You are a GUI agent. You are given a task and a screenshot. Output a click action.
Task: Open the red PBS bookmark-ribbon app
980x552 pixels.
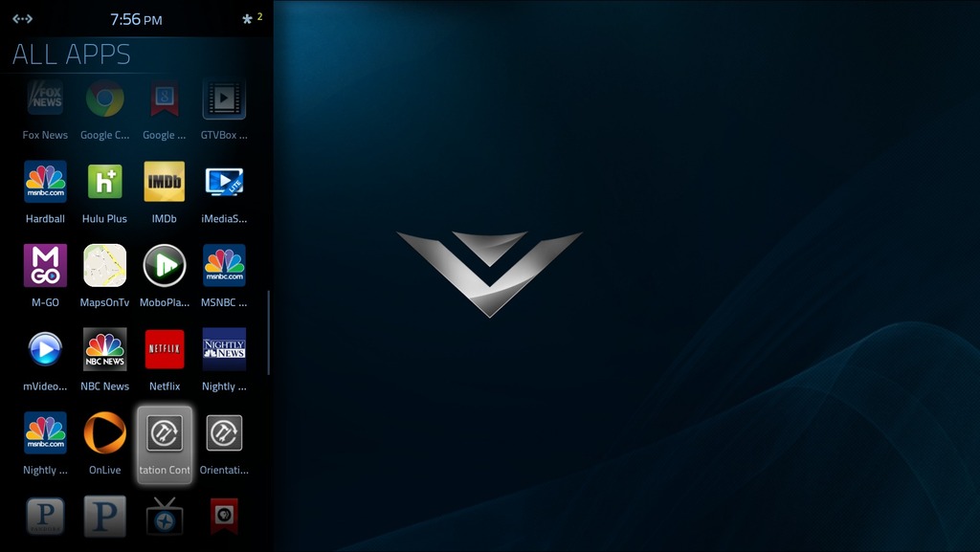(x=224, y=517)
